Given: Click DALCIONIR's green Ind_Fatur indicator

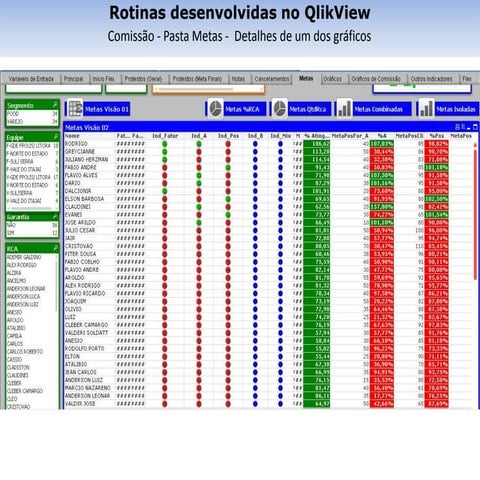Looking at the screenshot, I should pos(164,191).
